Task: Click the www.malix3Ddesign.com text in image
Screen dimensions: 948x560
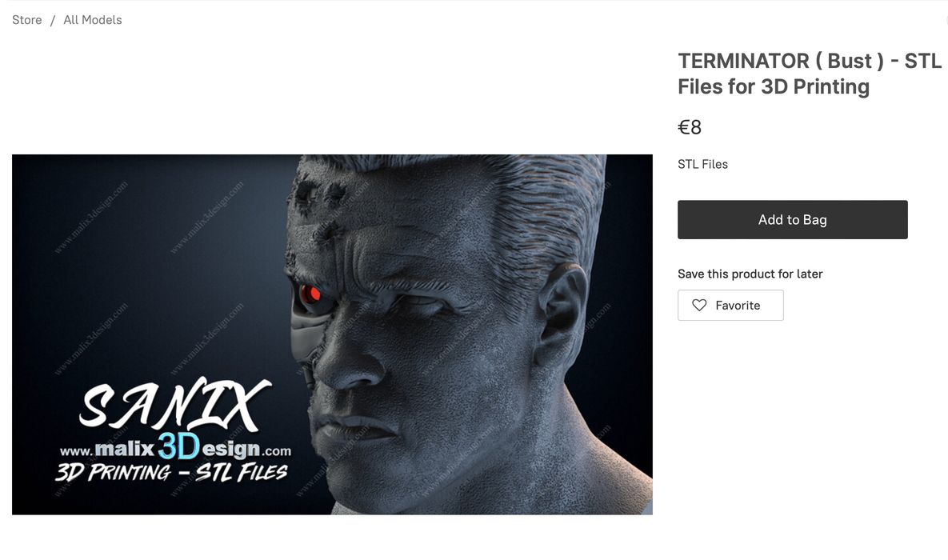Action: (x=175, y=449)
